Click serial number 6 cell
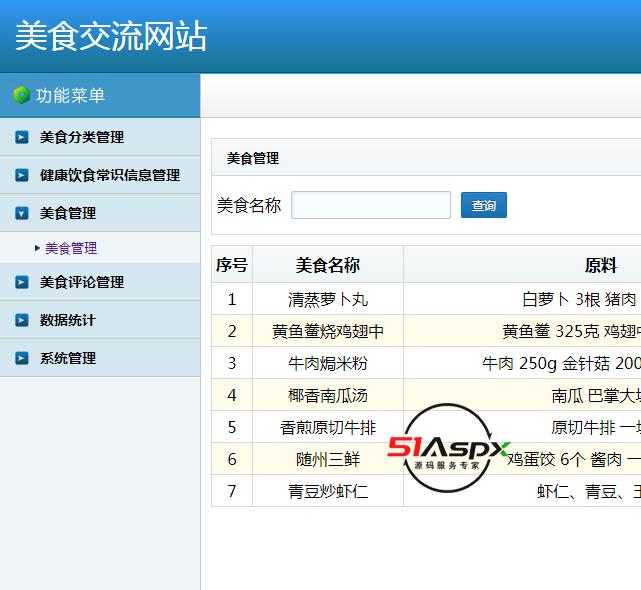641x590 pixels. [x=232, y=459]
